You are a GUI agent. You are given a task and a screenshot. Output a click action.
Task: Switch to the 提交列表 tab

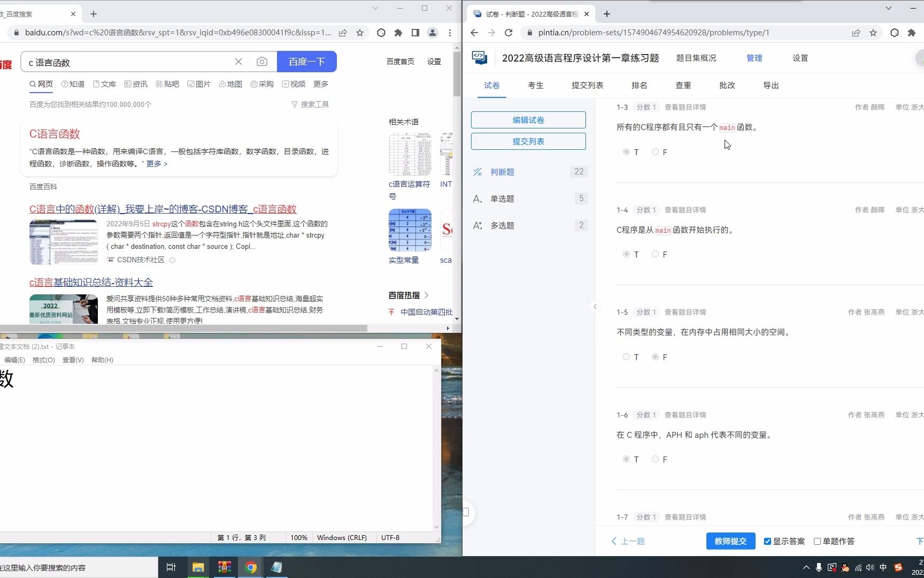coord(587,86)
